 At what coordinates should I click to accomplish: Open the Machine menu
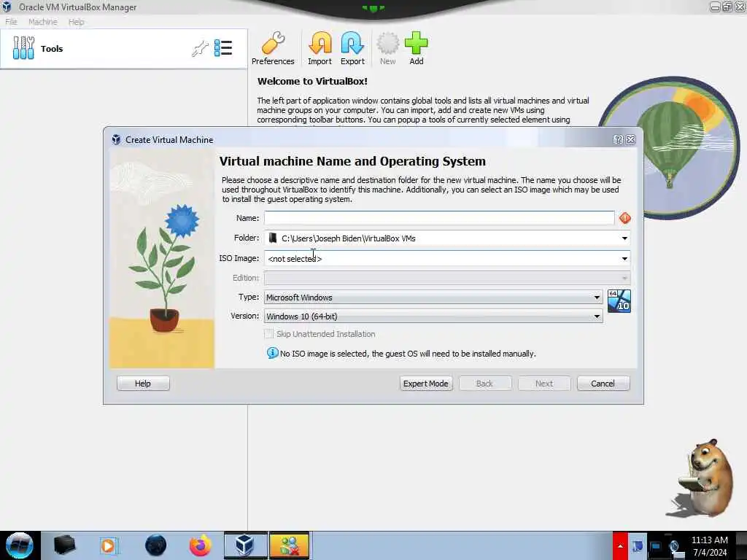click(x=43, y=21)
